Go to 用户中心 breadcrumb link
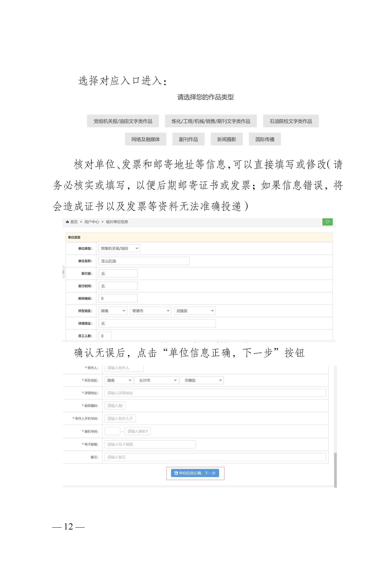392x565 pixels. click(92, 222)
